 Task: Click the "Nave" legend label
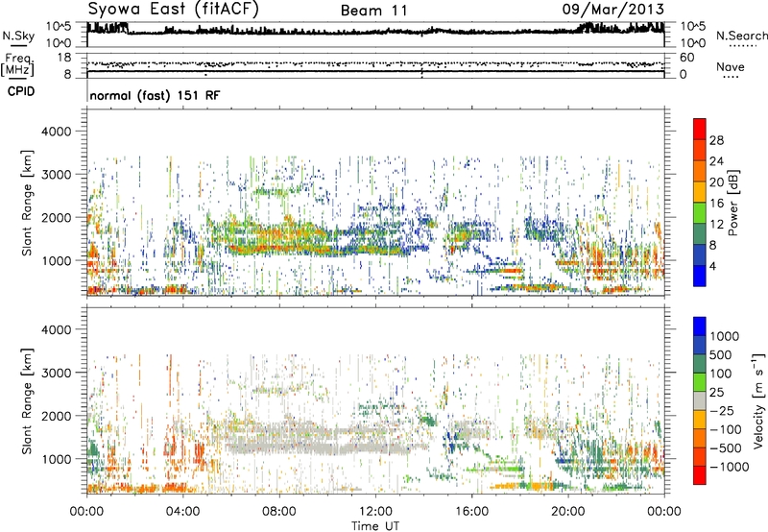click(x=731, y=66)
